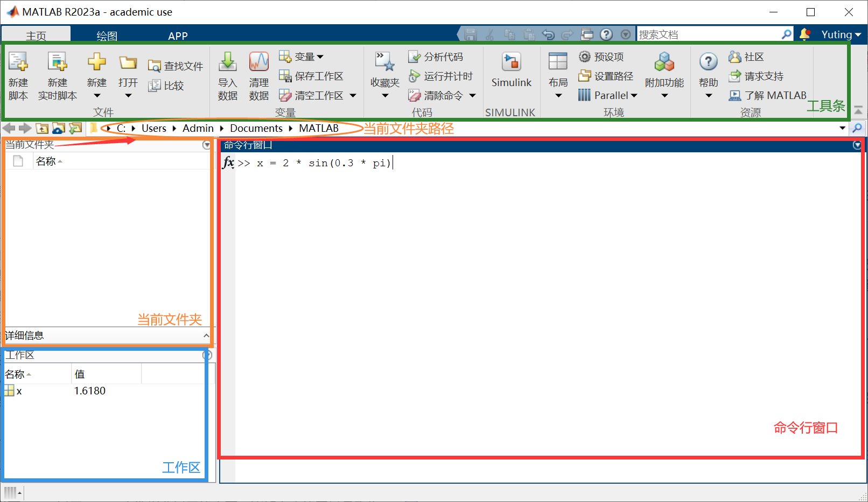Screen dimensions: 868x502
Task: Click the value 1.6180 in the workspace
Action: click(x=90, y=391)
